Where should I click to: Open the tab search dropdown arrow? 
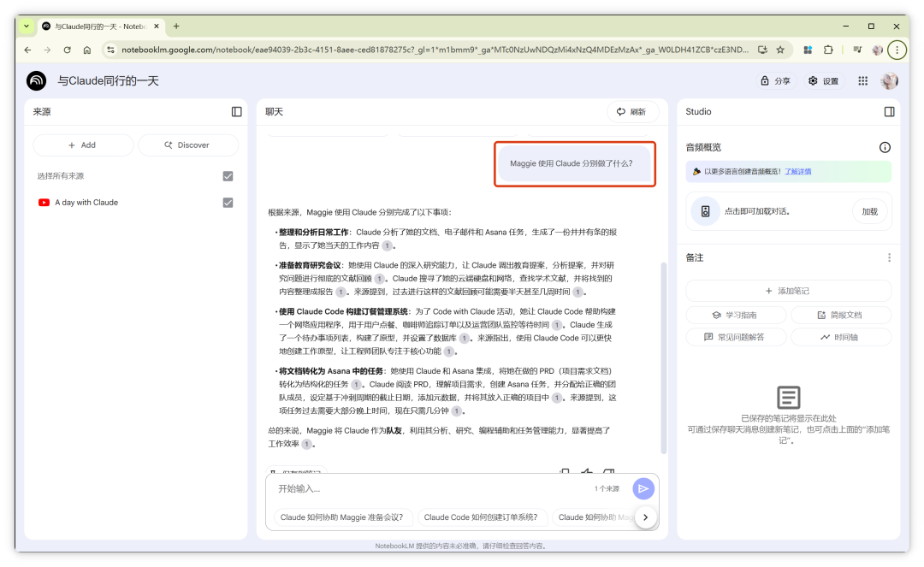click(x=27, y=27)
